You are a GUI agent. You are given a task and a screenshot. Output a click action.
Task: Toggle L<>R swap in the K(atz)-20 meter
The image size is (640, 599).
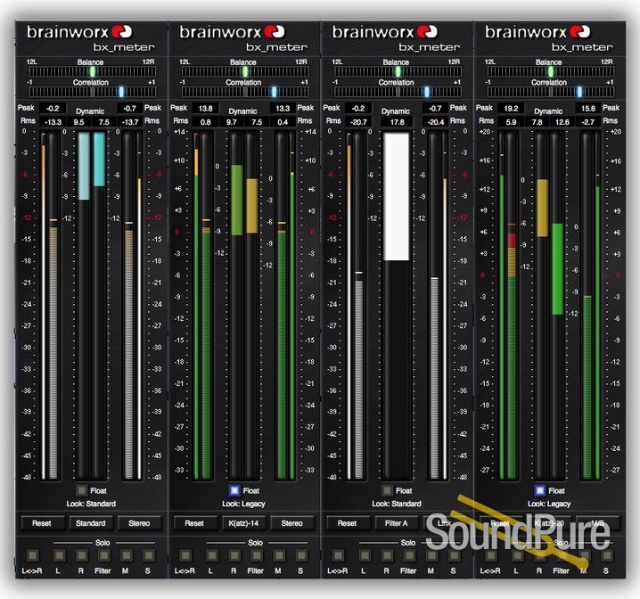coord(491,555)
